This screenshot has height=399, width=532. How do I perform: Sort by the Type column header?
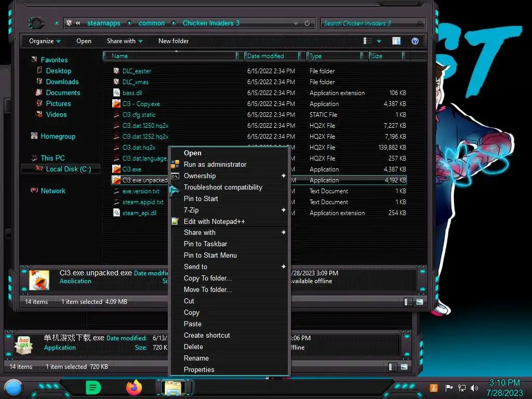coord(334,56)
